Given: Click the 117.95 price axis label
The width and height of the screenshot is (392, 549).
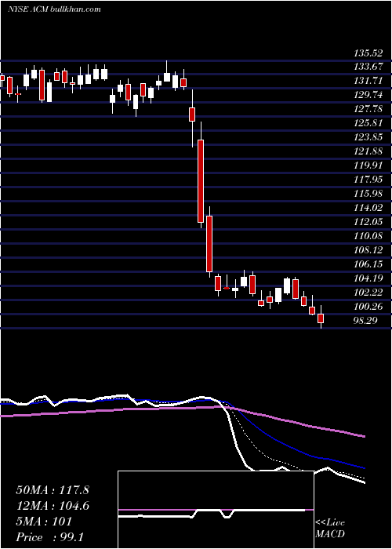Looking at the screenshot, I should (368, 180).
